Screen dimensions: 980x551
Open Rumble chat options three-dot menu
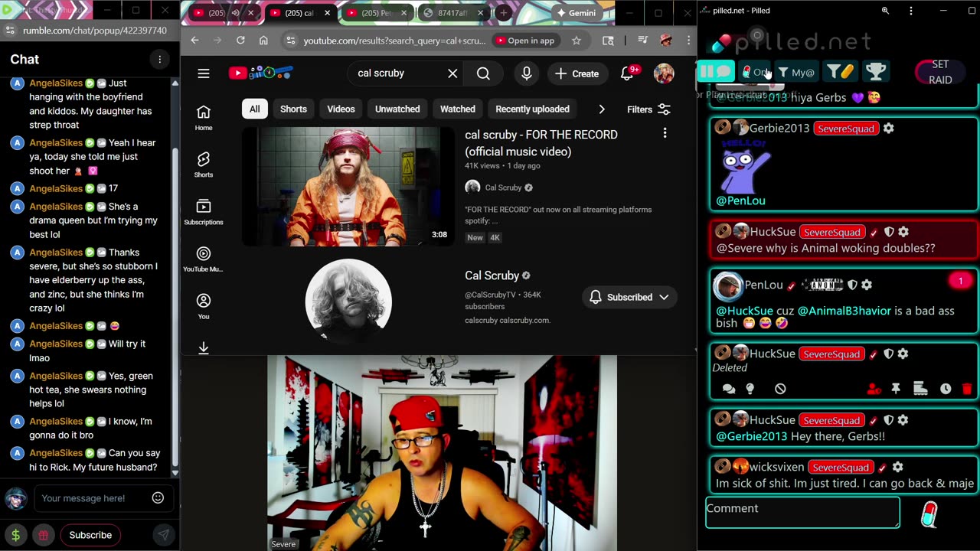159,60
